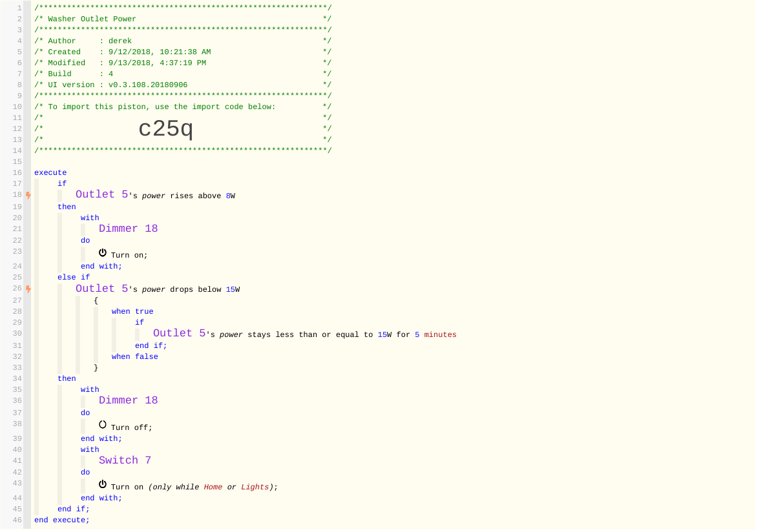Image resolution: width=761 pixels, height=532 pixels.
Task: Click the Modified date '9/13/2018, 4:37:19 PM'
Action: pos(157,63)
